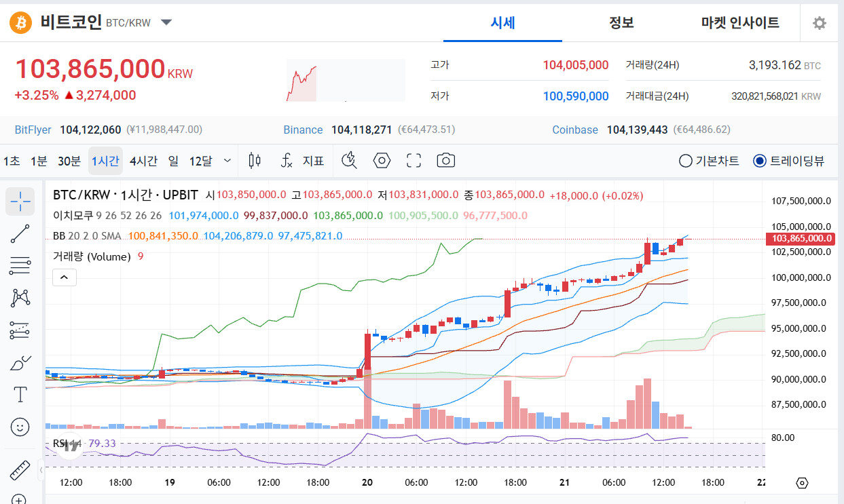Expand the BTC/KRW market selector dropdown

pyautogui.click(x=166, y=22)
